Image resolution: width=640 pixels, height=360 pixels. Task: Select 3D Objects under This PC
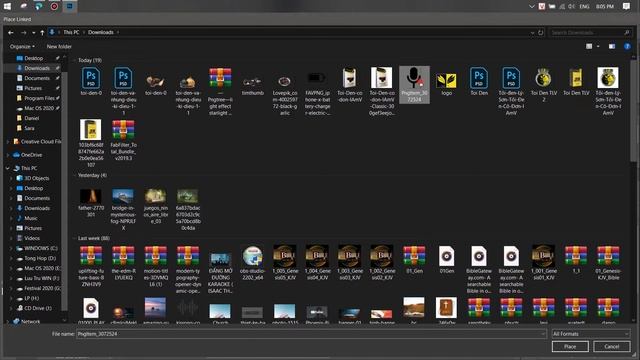click(36, 178)
